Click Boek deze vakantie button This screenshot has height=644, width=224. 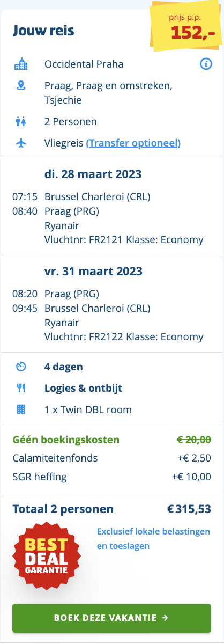[x=112, y=618]
